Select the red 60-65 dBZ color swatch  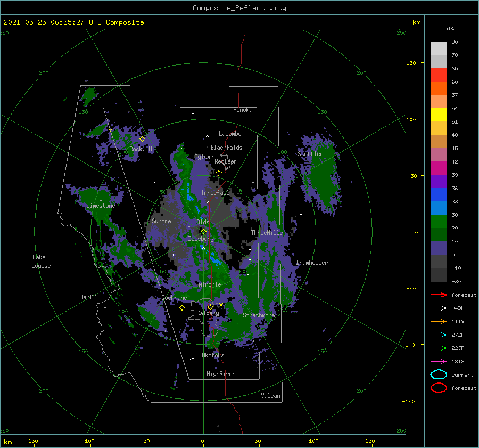click(439, 75)
